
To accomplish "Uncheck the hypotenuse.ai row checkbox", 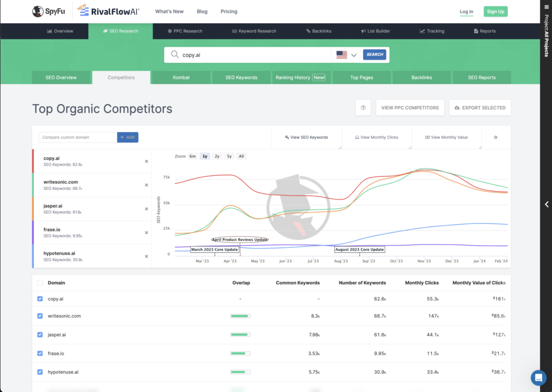I will coord(40,372).
